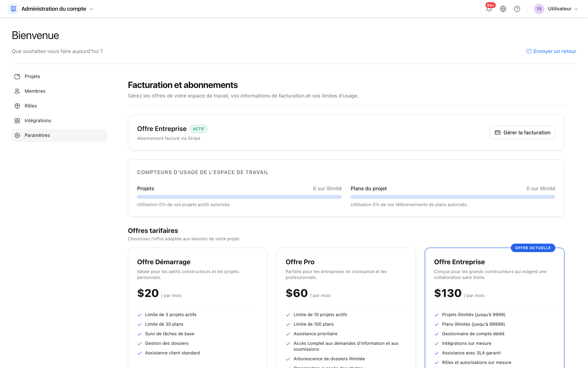The image size is (588, 368).
Task: Click the Gérer la facturation button
Action: 522,132
